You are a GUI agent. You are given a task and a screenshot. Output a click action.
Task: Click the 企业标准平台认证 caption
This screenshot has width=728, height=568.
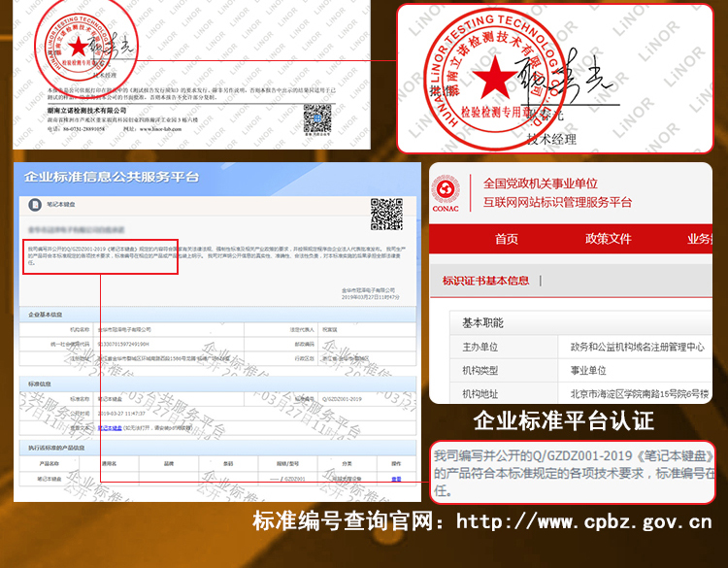pos(564,421)
